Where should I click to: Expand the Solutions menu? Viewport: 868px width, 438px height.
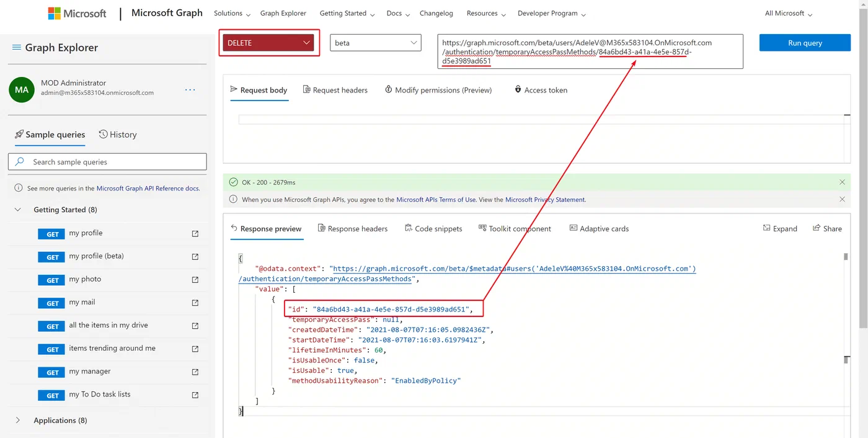232,14
